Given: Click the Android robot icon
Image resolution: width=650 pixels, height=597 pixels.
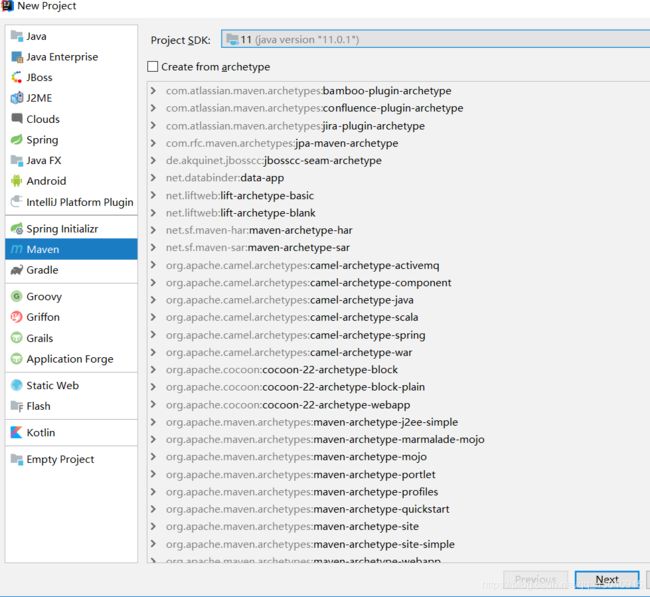Looking at the screenshot, I should click(x=17, y=181).
